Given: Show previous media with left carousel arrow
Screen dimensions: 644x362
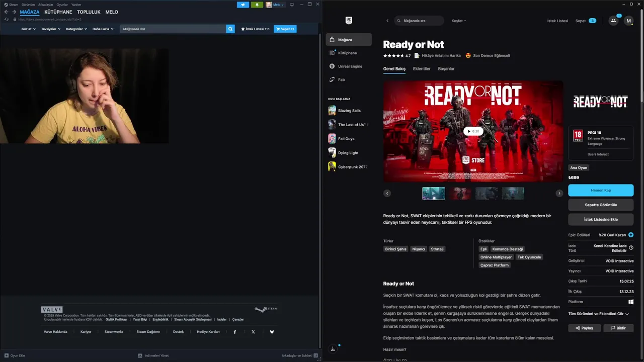Looking at the screenshot, I should (387, 193).
